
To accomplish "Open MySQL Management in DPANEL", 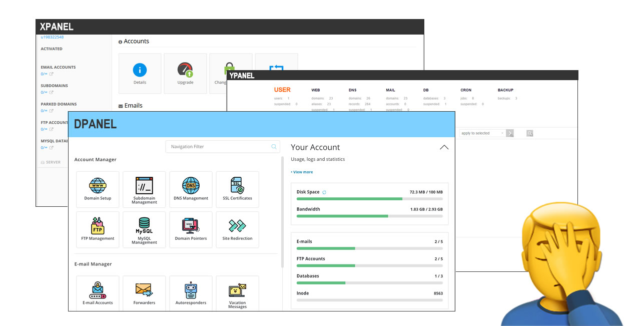I will pos(144,229).
